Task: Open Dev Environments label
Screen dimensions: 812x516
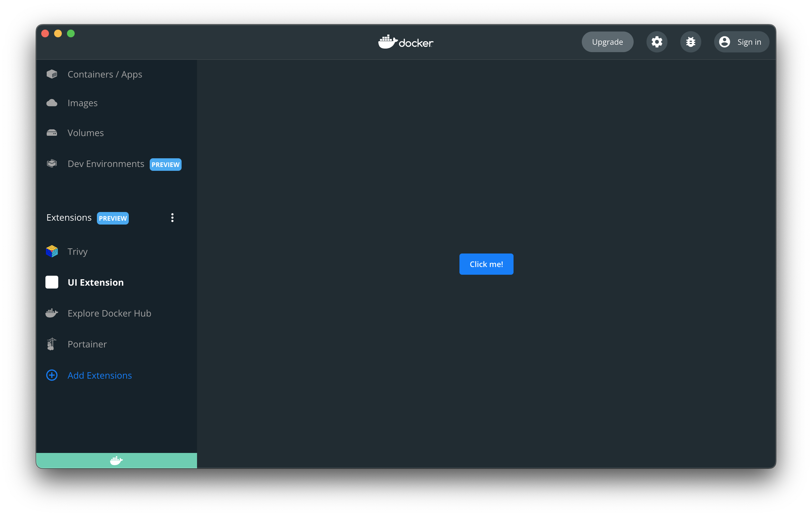Action: (x=106, y=164)
